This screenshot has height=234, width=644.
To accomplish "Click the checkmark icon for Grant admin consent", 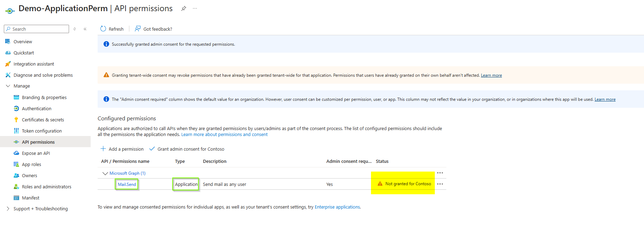I will point(152,149).
